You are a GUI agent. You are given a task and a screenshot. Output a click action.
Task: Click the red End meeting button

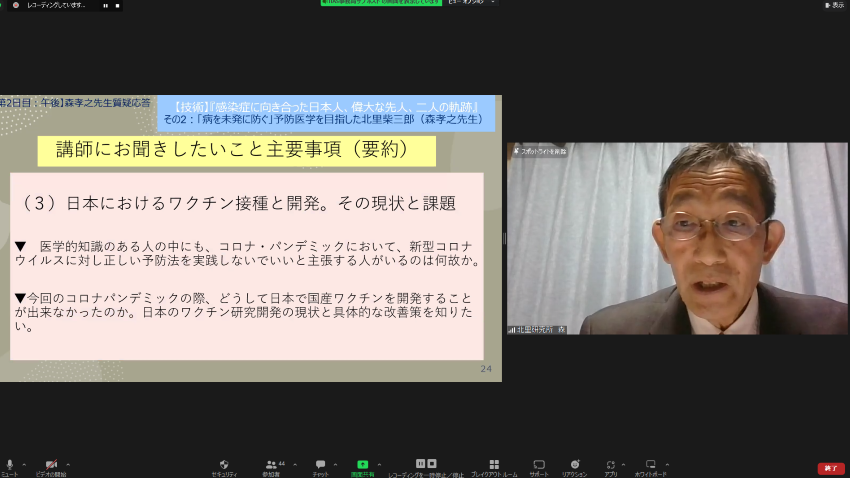click(830, 468)
